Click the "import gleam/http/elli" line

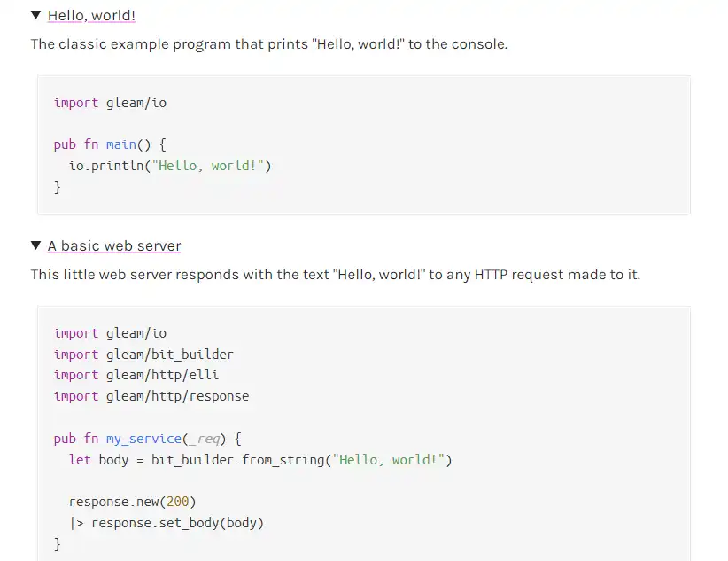(136, 375)
